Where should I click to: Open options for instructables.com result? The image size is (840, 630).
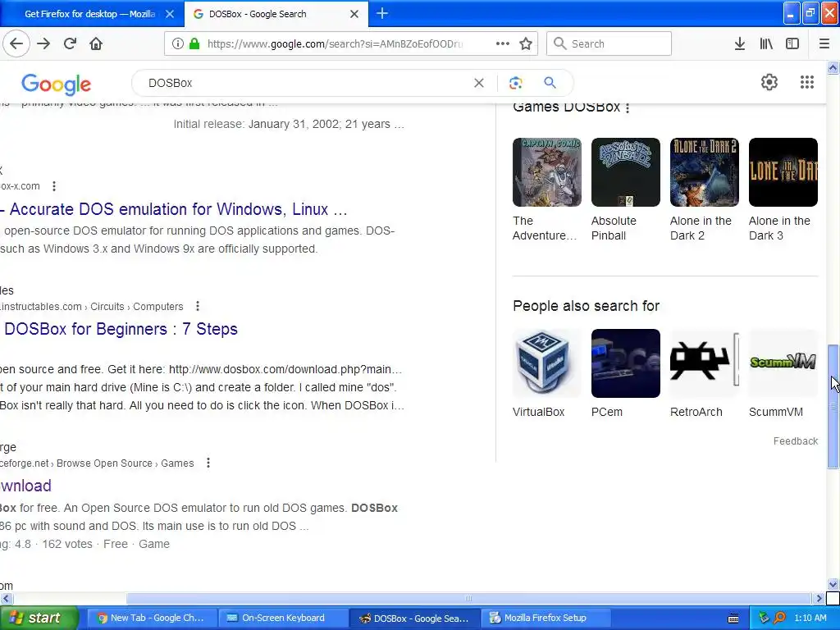(x=198, y=307)
